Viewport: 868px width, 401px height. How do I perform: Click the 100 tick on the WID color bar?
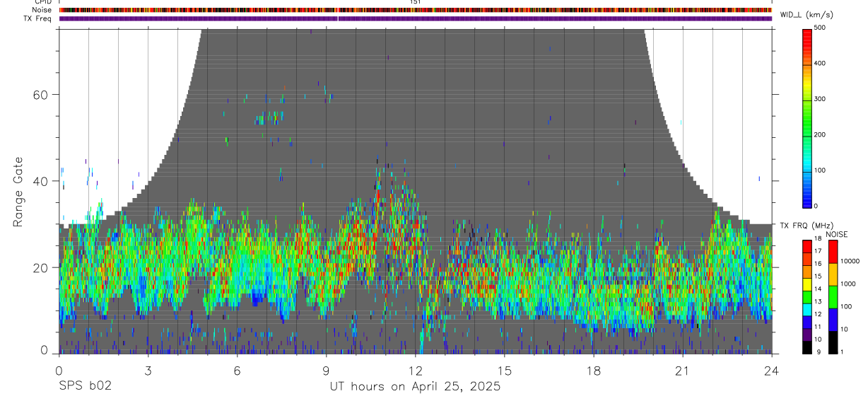point(821,170)
